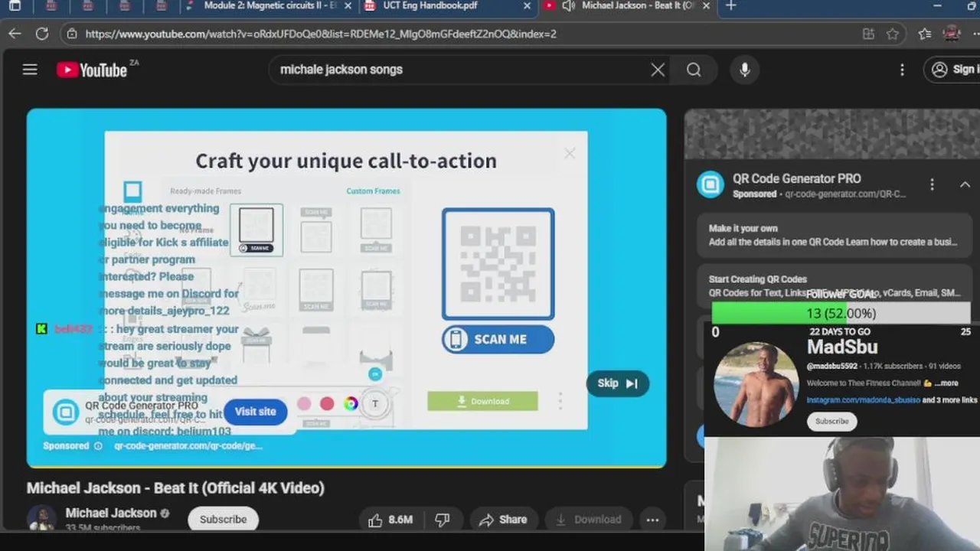
Task: Run search with magnifying glass button
Action: [694, 70]
